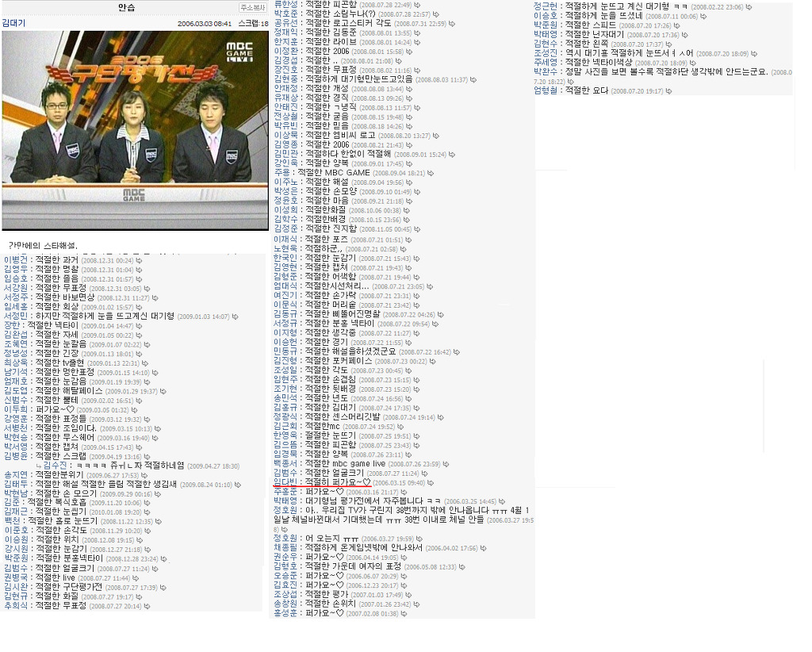812x652 pixels.
Task: Reply icon after 이병건's 적절한 과거 comment
Action: pyautogui.click(x=139, y=260)
